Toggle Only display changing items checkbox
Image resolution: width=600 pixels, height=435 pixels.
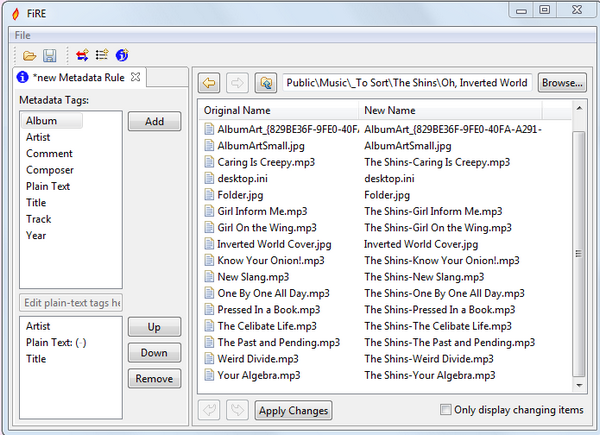pyautogui.click(x=445, y=410)
